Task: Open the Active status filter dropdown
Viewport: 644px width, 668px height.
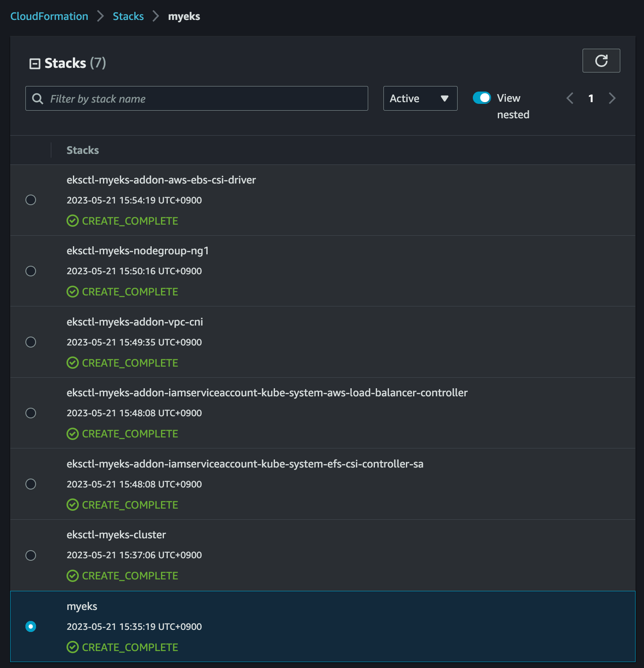Action: tap(420, 98)
